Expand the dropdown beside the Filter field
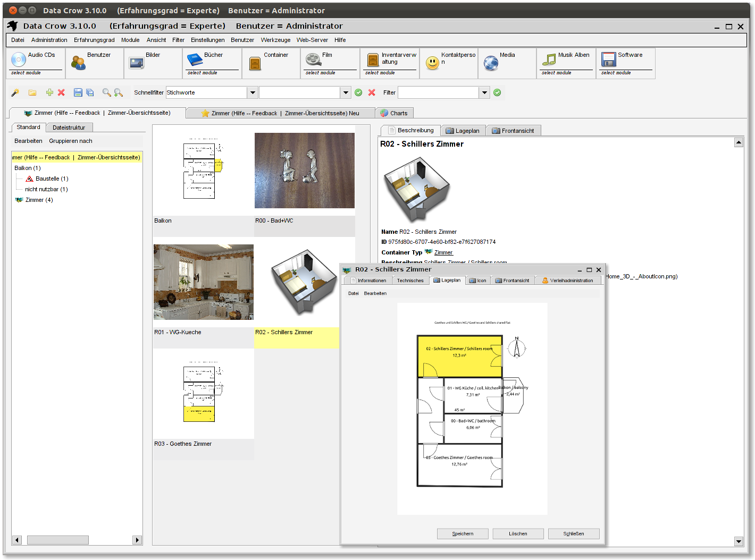 tap(484, 92)
